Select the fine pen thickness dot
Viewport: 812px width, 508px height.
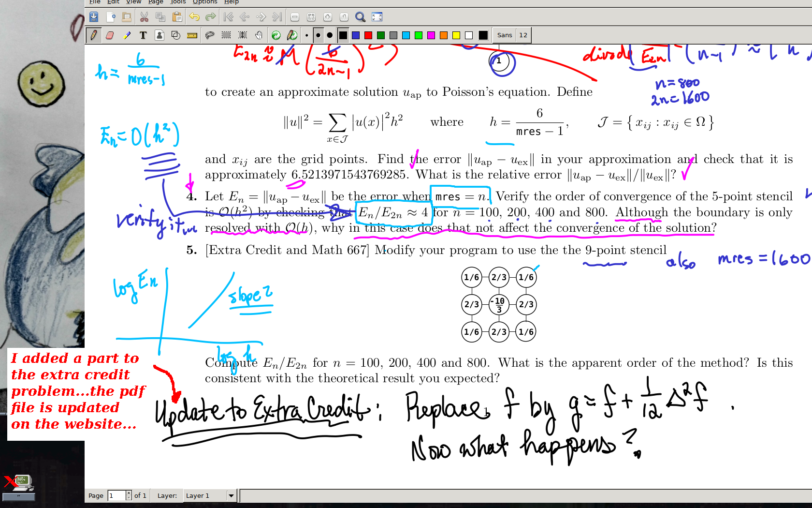pos(306,35)
